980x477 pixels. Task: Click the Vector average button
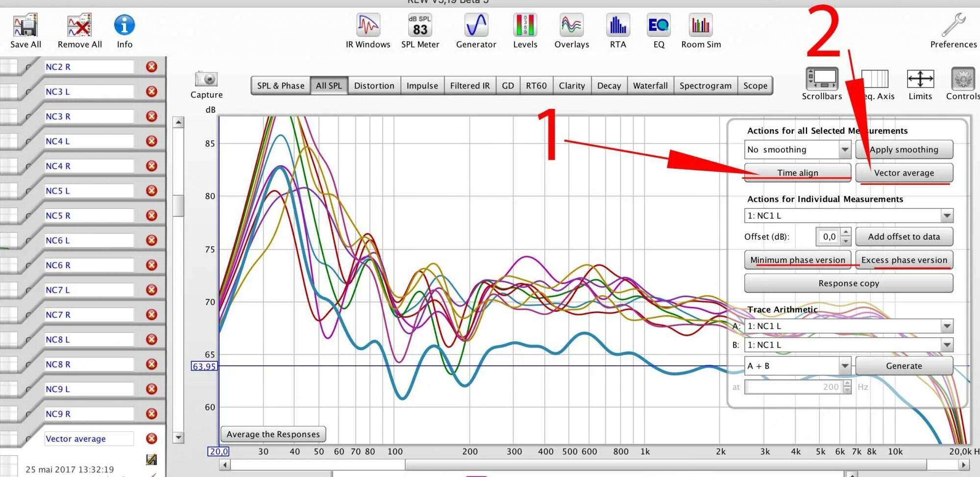(904, 173)
